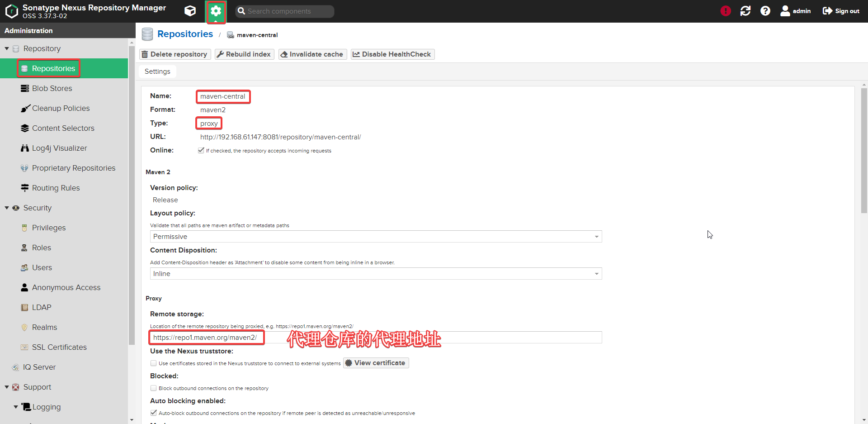Image resolution: width=868 pixels, height=424 pixels.
Task: Open the red system status alert icon
Action: coord(726,11)
